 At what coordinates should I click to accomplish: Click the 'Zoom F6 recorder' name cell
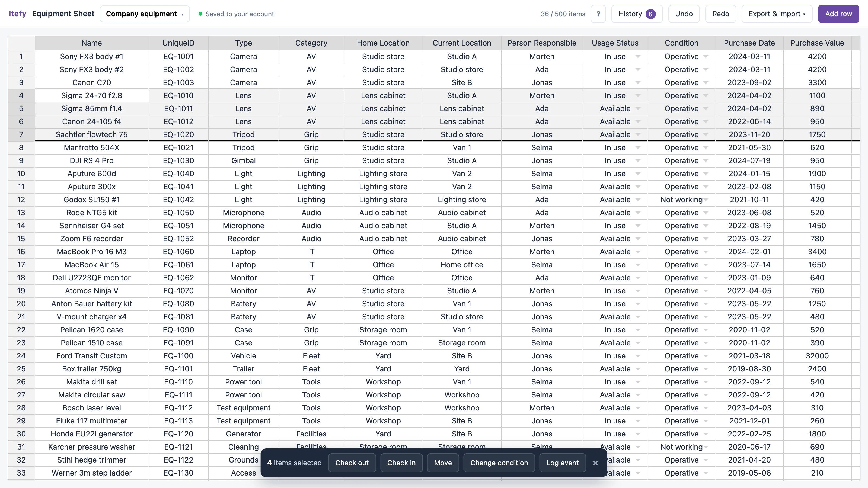click(x=92, y=239)
